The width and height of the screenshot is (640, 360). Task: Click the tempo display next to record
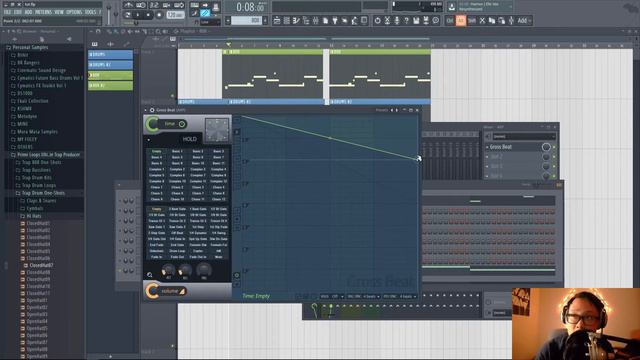pyautogui.click(x=175, y=15)
